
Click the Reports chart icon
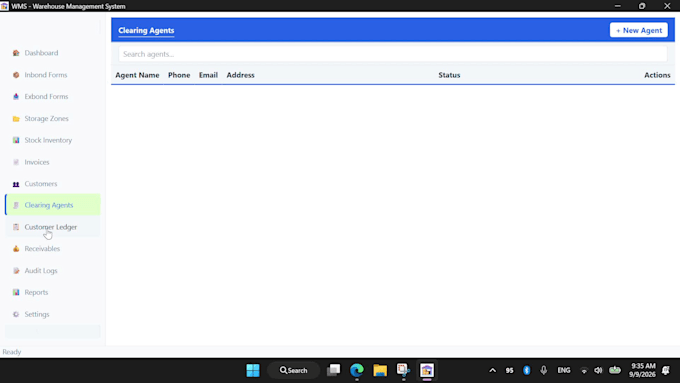(16, 292)
